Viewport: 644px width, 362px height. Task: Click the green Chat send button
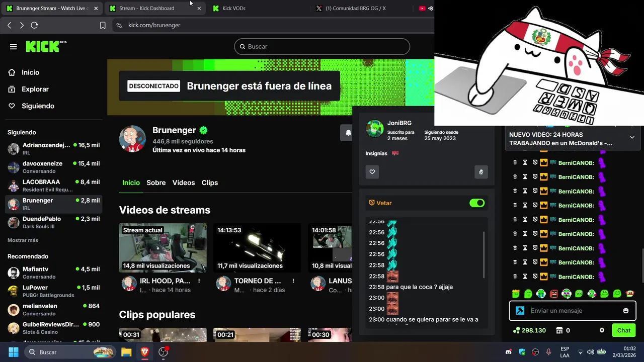624,330
